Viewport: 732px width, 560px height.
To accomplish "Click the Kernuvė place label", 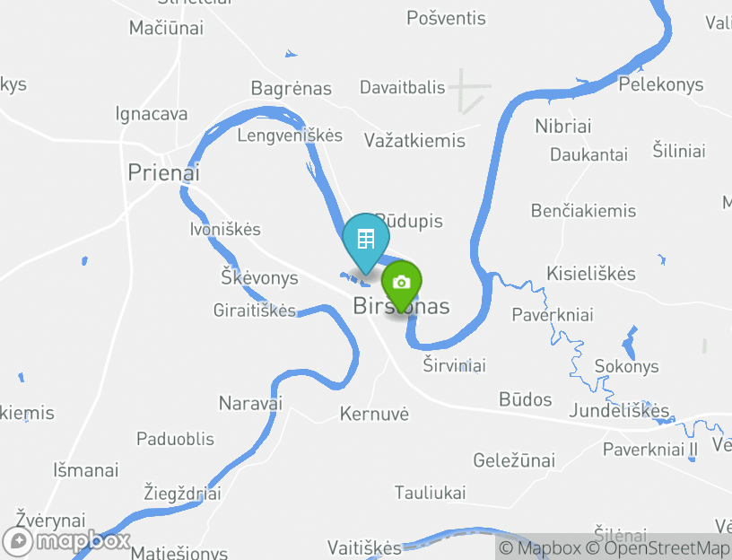I will point(374,414).
